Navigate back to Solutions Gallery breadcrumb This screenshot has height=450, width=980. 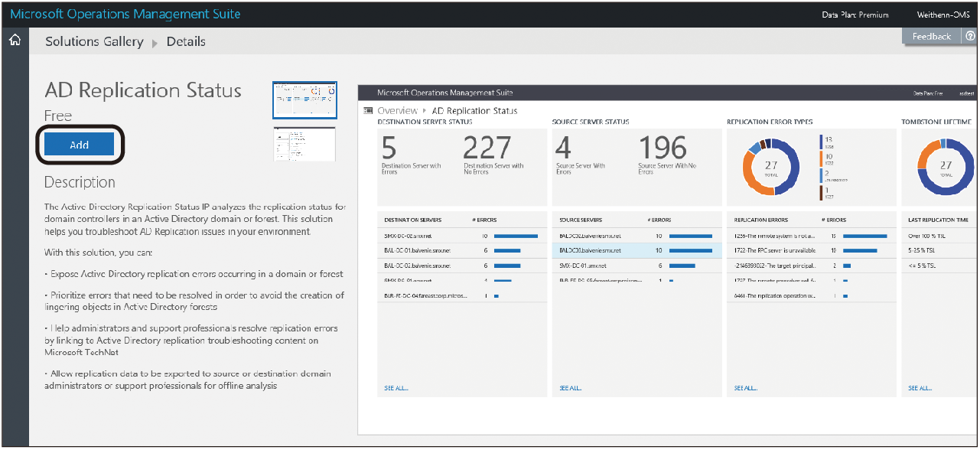(x=94, y=41)
